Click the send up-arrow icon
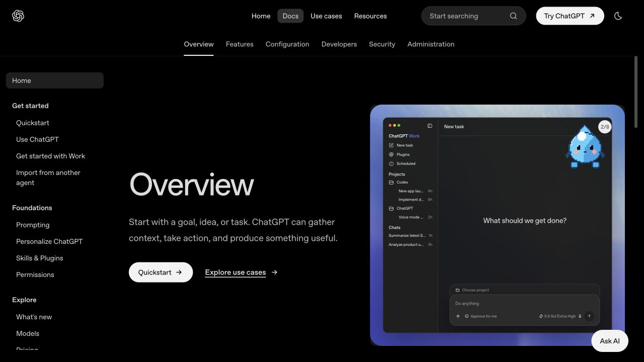 (x=589, y=316)
